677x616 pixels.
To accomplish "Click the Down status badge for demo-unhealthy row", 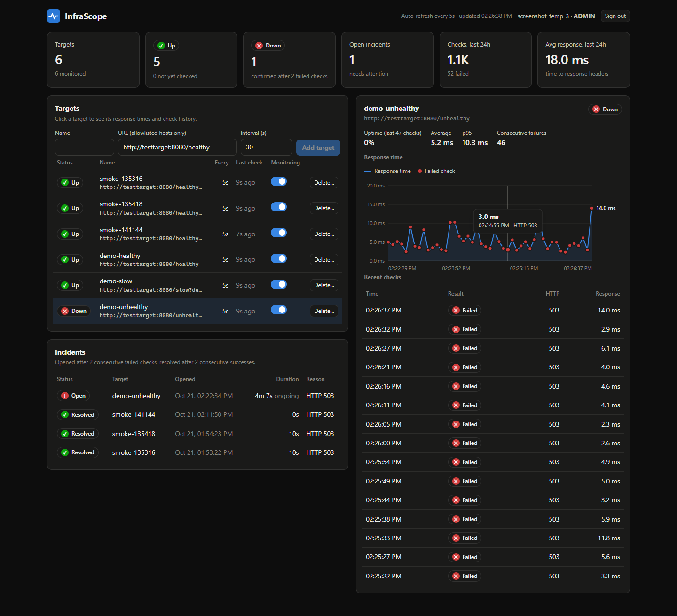I will pyautogui.click(x=74, y=311).
